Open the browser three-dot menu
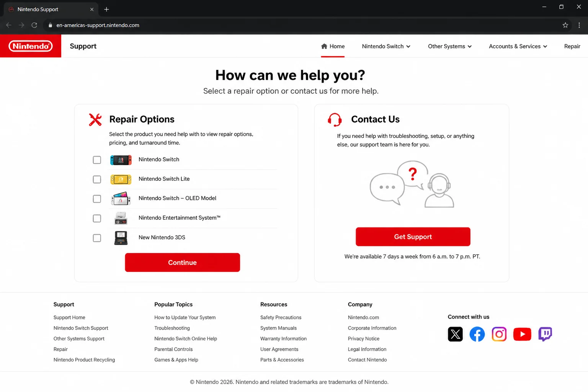 click(579, 25)
